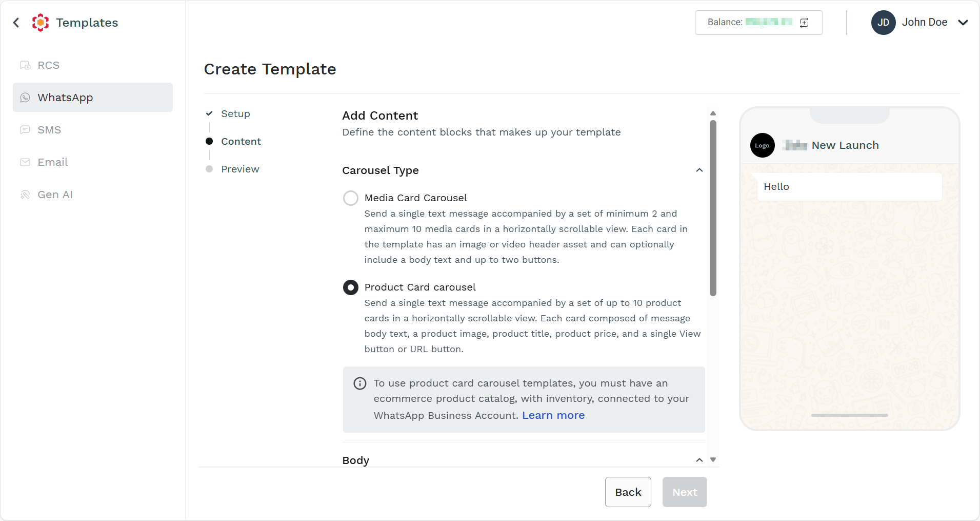Click the RCS channel icon in sidebar
The width and height of the screenshot is (980, 521).
tap(25, 65)
